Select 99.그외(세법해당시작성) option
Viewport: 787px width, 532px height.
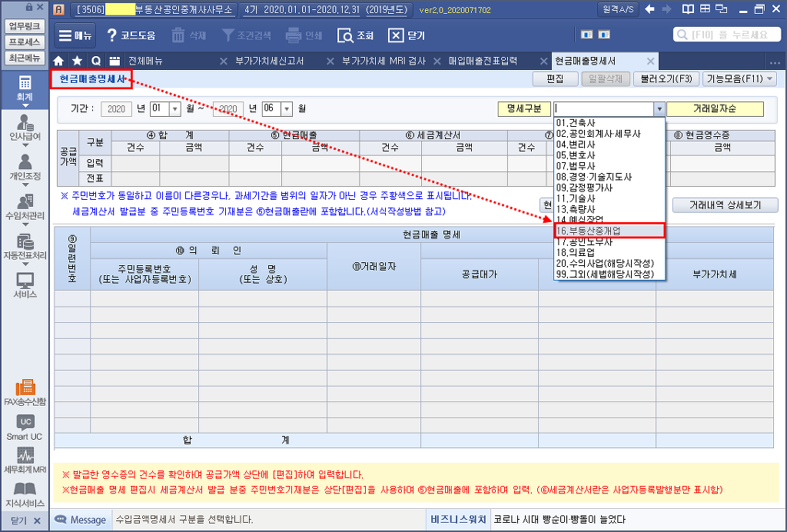point(609,274)
